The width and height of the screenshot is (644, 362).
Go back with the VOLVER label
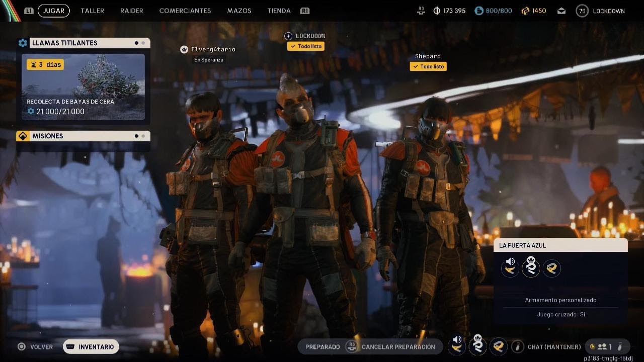tap(41, 347)
